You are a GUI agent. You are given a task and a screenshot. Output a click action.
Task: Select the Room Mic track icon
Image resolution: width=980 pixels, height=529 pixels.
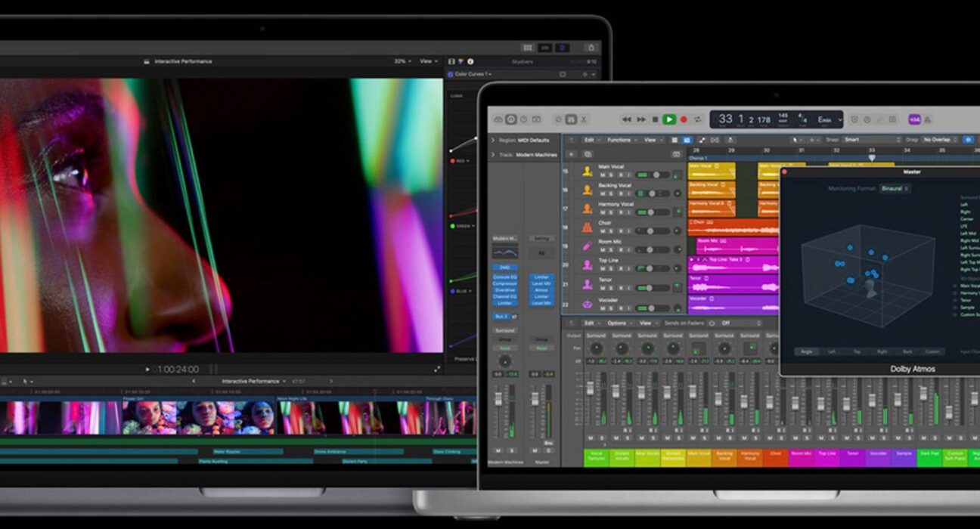tap(587, 246)
